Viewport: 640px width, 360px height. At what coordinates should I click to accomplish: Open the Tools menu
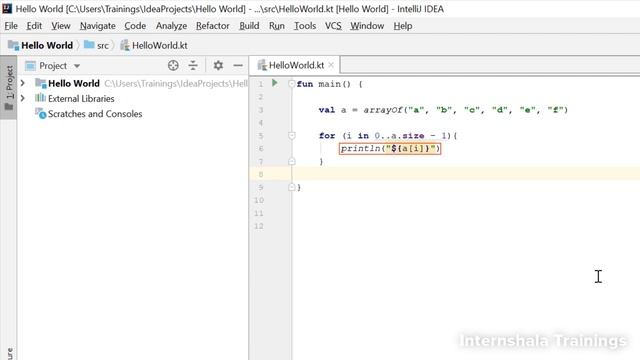tap(305, 26)
